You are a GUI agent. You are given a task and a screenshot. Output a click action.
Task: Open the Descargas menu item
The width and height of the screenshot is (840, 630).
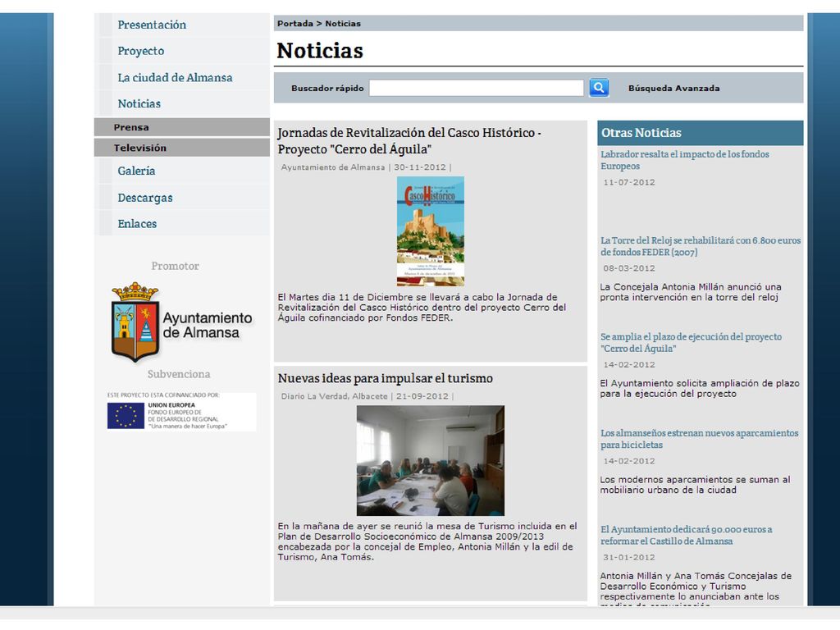pos(145,197)
